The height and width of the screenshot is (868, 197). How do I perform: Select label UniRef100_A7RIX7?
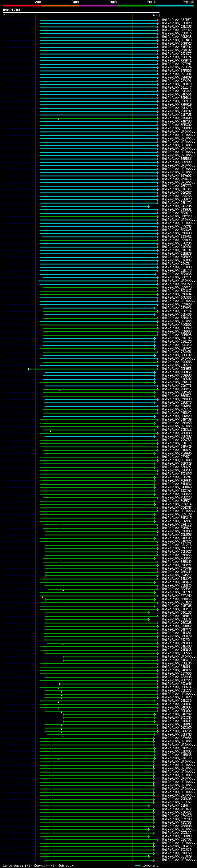click(x=177, y=189)
